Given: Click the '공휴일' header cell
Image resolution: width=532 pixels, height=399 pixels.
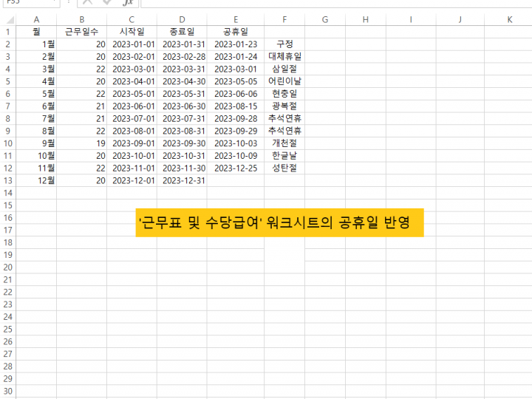Looking at the screenshot, I should point(236,32).
